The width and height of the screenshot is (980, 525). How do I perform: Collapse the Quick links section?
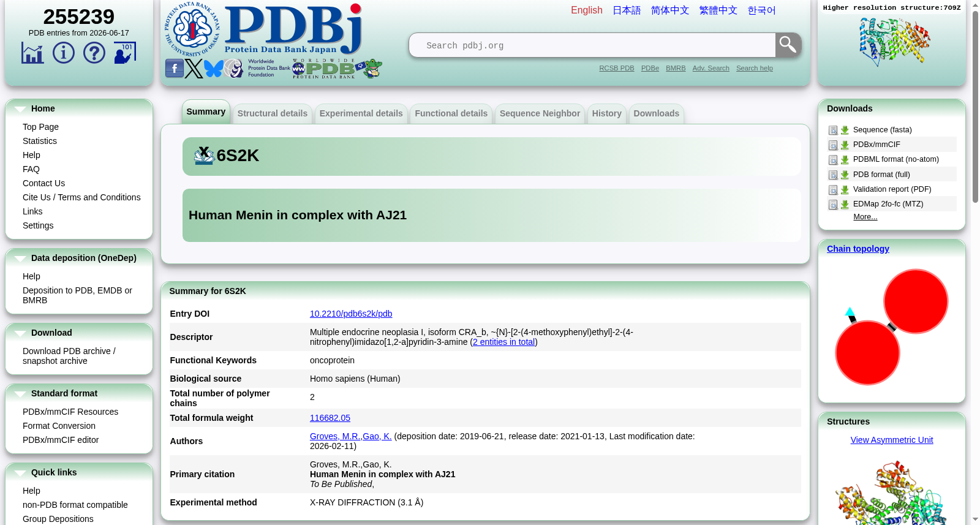pyautogui.click(x=20, y=473)
